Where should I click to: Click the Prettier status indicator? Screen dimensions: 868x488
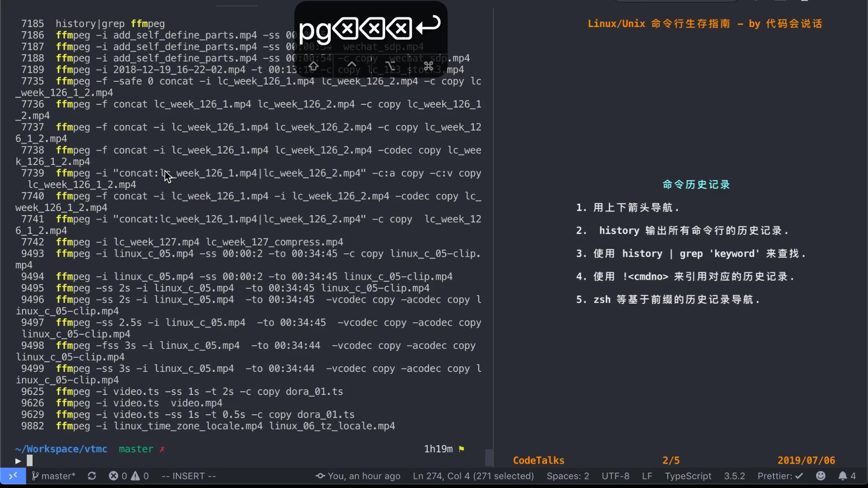(780, 476)
